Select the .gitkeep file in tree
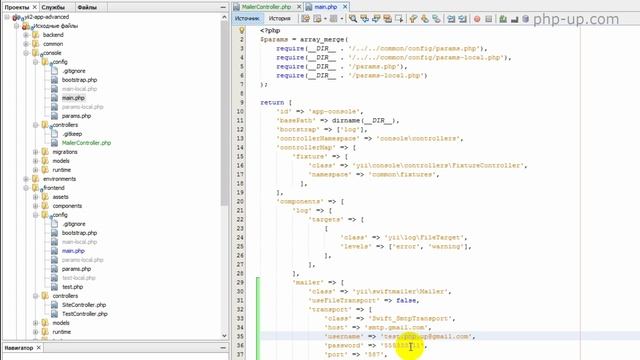This screenshot has width=640, height=360. 72,134
